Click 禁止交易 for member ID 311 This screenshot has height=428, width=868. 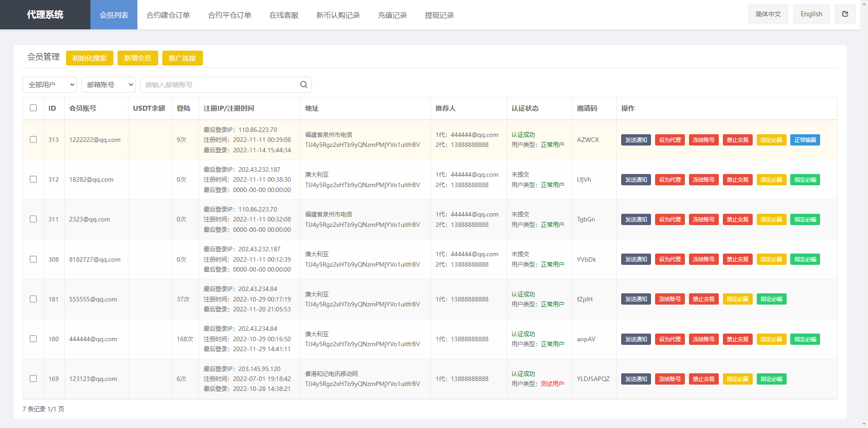pyautogui.click(x=738, y=219)
